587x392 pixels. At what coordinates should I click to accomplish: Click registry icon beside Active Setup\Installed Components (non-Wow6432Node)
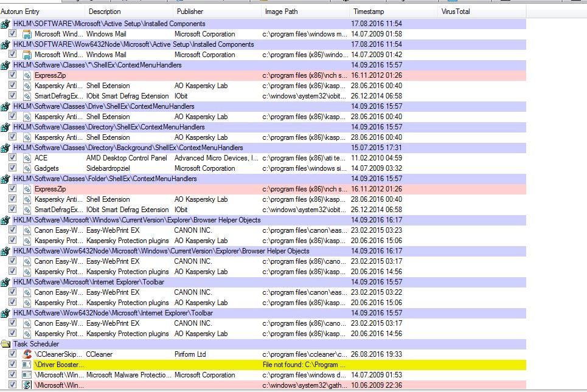[x=5, y=24]
